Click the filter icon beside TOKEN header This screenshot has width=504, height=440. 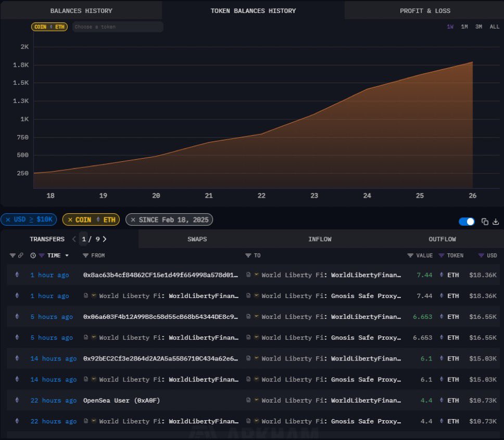[x=442, y=255]
